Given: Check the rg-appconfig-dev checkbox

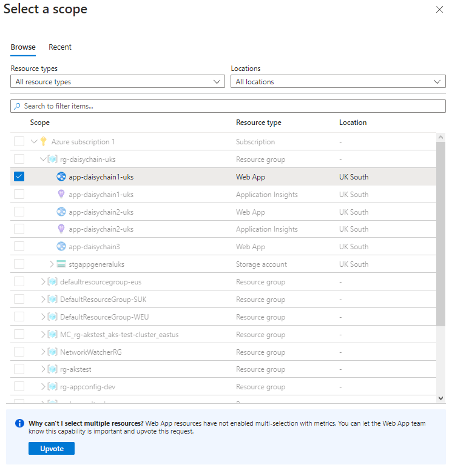Looking at the screenshot, I should [19, 386].
